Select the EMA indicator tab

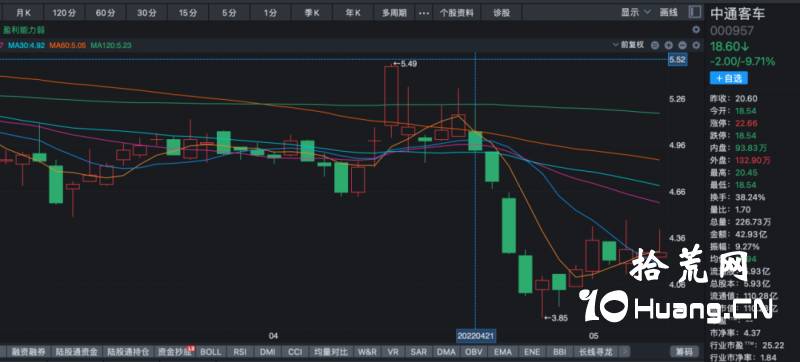click(503, 352)
